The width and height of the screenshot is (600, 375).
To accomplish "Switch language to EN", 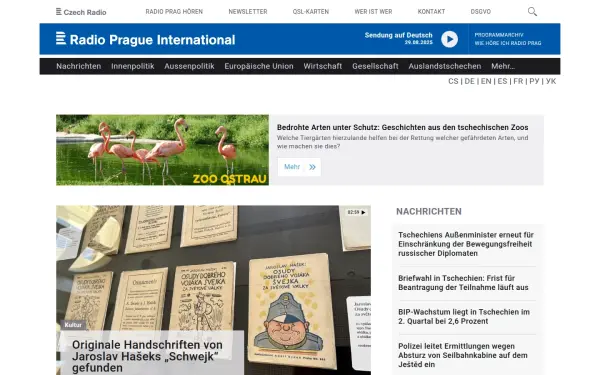I will 486,81.
